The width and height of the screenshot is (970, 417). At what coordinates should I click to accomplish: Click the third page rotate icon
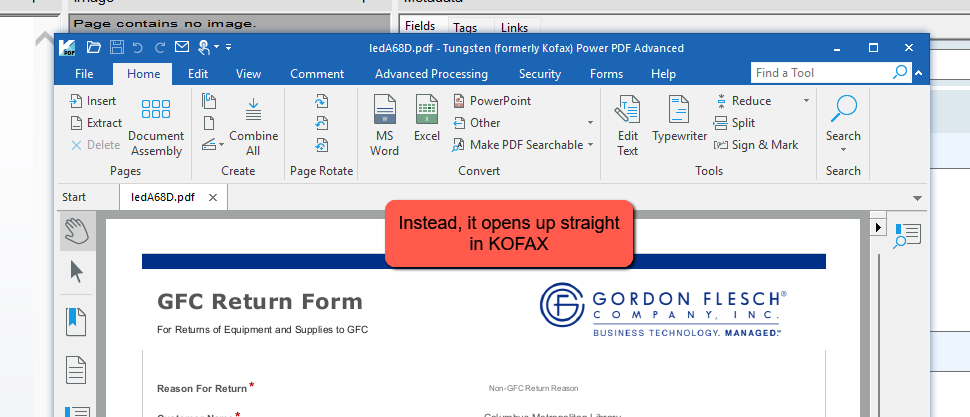coord(321,145)
